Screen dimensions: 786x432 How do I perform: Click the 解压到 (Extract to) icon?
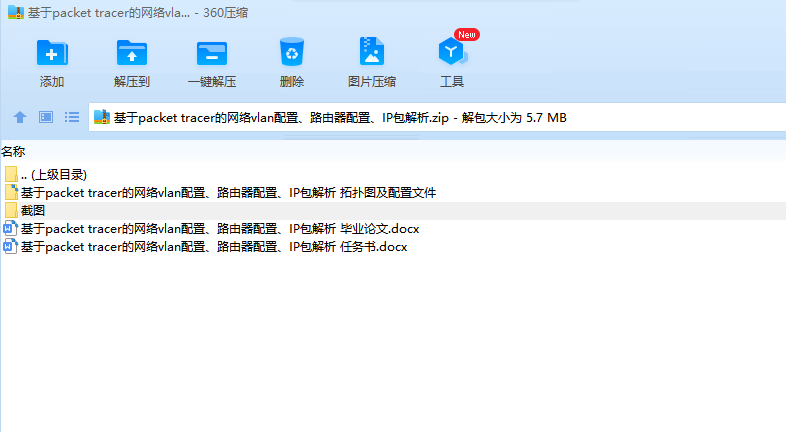point(131,53)
